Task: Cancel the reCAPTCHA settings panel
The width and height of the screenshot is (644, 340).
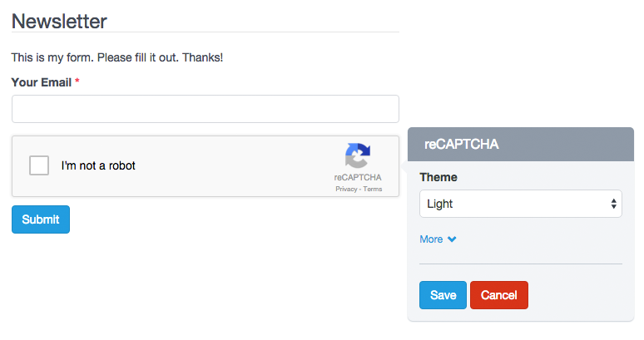Action: [x=498, y=295]
